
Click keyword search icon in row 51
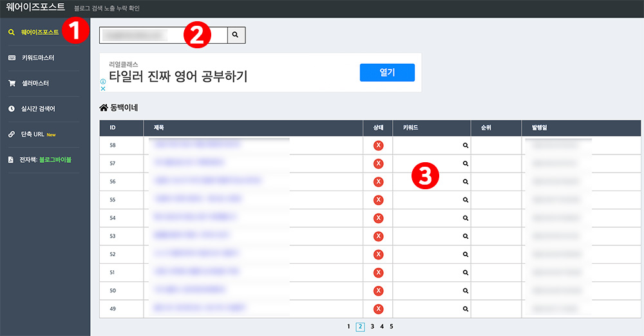(x=466, y=272)
